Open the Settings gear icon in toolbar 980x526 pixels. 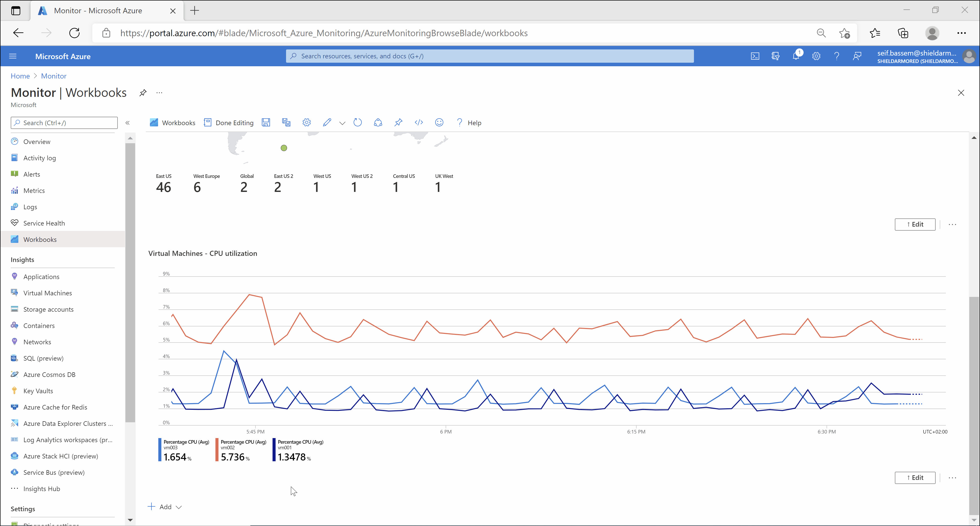307,122
